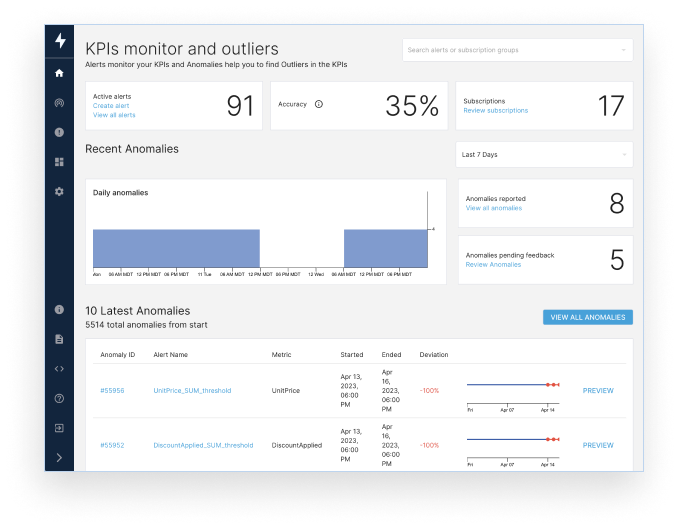The width and height of the screenshot is (680, 528).
Task: Open anomaly #55952 link
Action: [x=112, y=445]
